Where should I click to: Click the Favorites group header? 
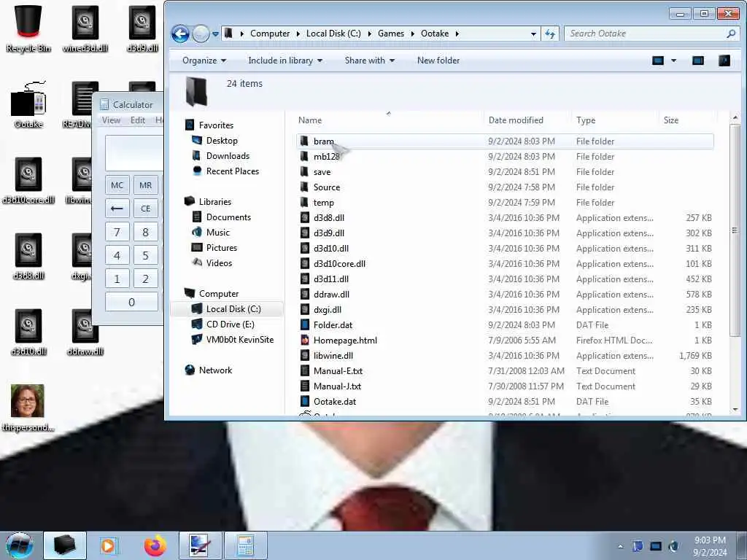coord(216,125)
